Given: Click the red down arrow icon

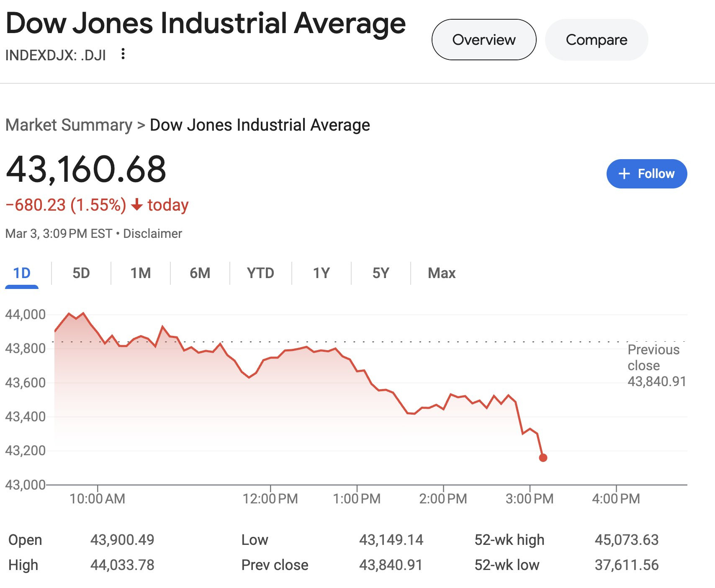Looking at the screenshot, I should pos(137,205).
